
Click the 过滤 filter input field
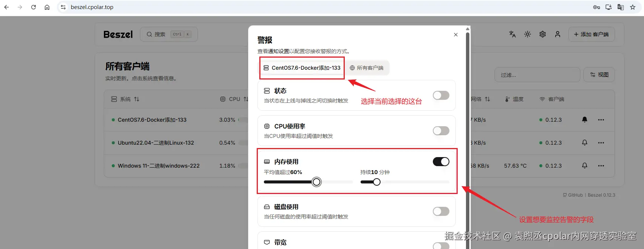click(x=537, y=75)
